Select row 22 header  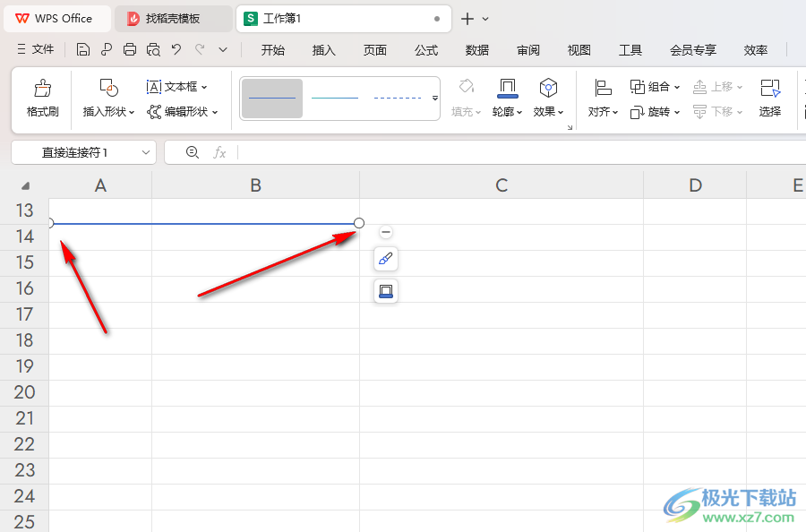click(24, 444)
